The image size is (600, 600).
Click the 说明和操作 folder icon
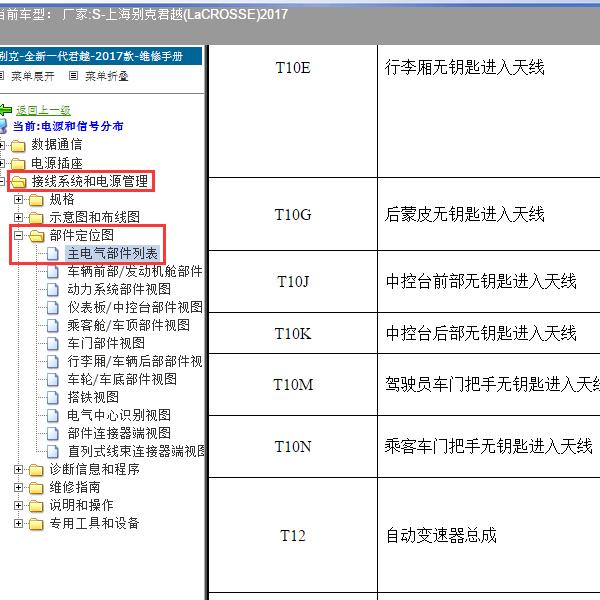coord(36,506)
